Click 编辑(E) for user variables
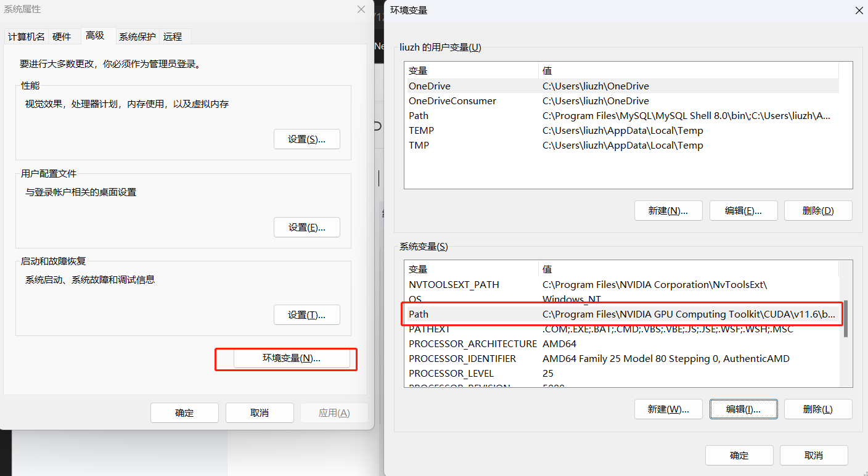The width and height of the screenshot is (868, 476). [743, 210]
